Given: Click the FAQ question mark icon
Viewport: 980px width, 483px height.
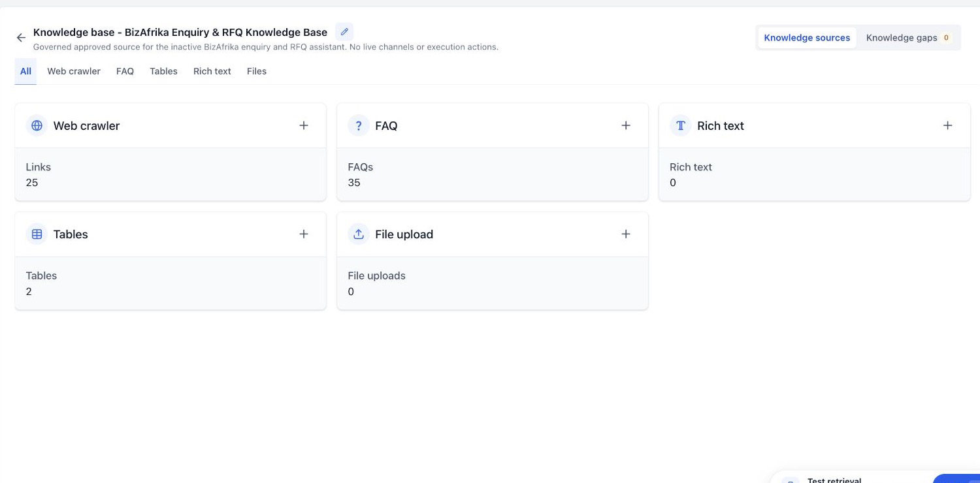Looking at the screenshot, I should point(359,125).
